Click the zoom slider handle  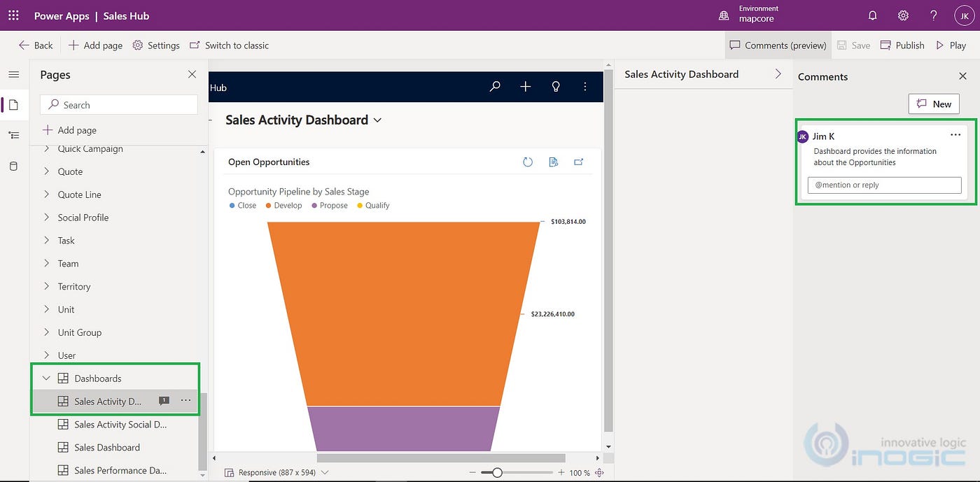[497, 473]
